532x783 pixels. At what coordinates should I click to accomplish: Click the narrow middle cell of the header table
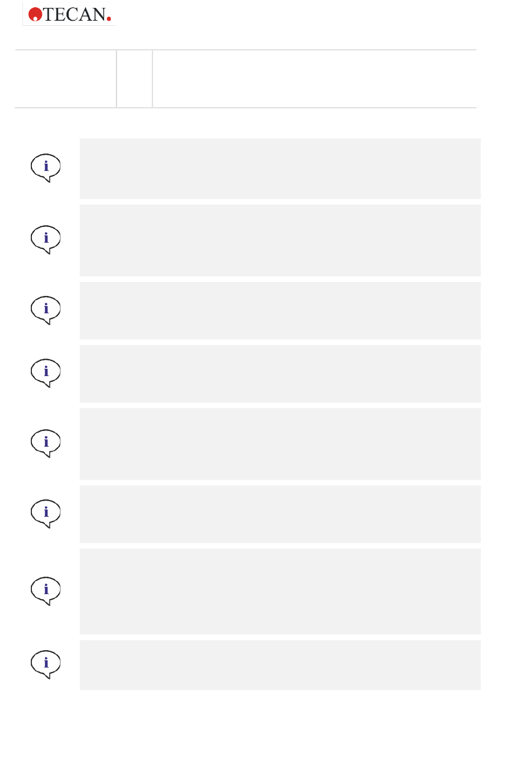point(134,78)
